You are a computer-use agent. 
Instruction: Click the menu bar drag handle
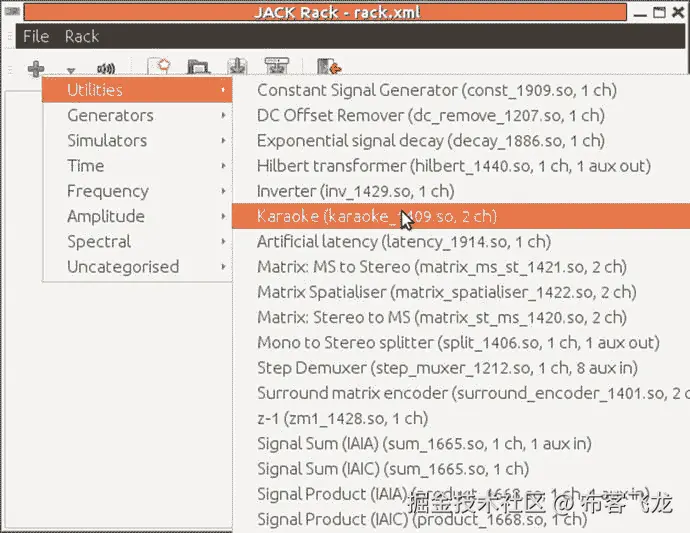[x=10, y=37]
